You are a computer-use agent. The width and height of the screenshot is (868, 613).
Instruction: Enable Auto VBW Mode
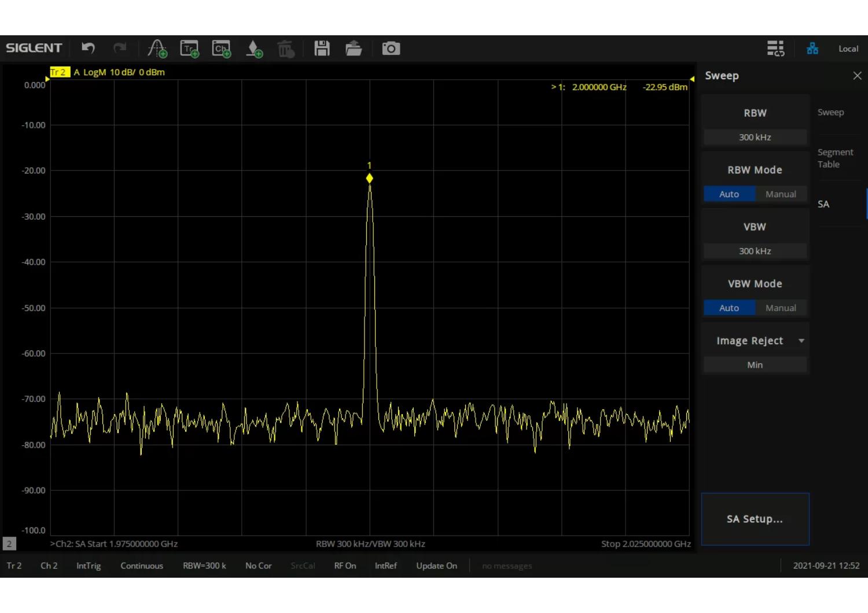(729, 308)
